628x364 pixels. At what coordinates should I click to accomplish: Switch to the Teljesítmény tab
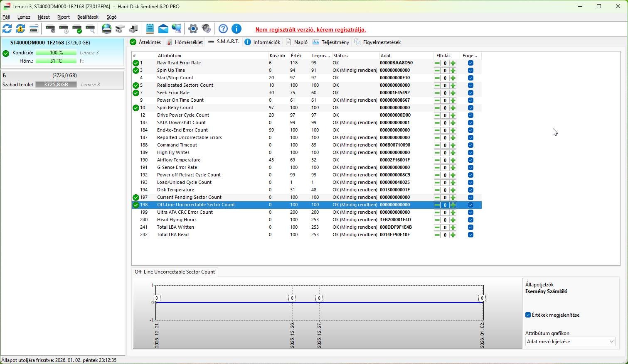pos(331,42)
